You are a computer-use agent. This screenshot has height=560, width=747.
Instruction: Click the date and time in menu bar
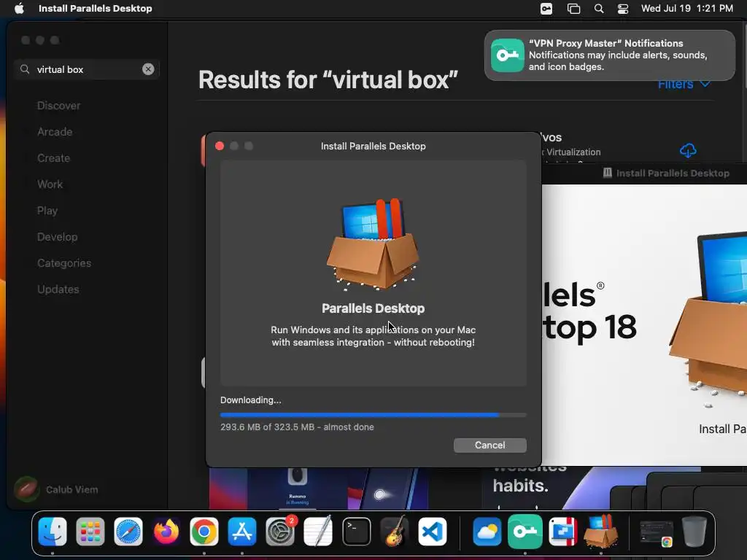[687, 9]
